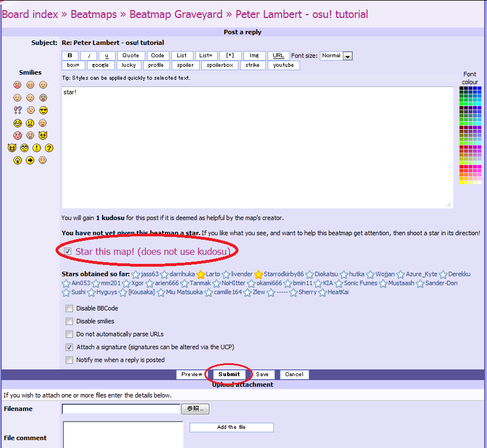Insert the black arrow smiley

(x=30, y=161)
